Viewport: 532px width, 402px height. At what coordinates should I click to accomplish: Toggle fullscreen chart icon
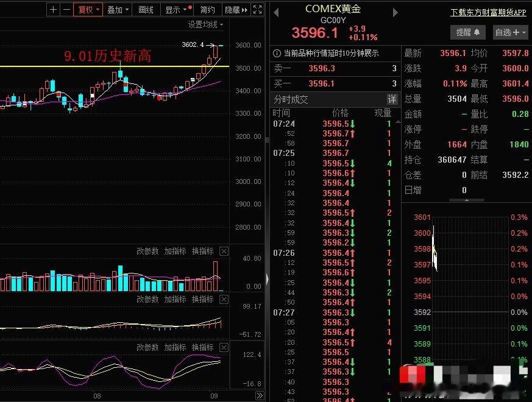(x=258, y=10)
